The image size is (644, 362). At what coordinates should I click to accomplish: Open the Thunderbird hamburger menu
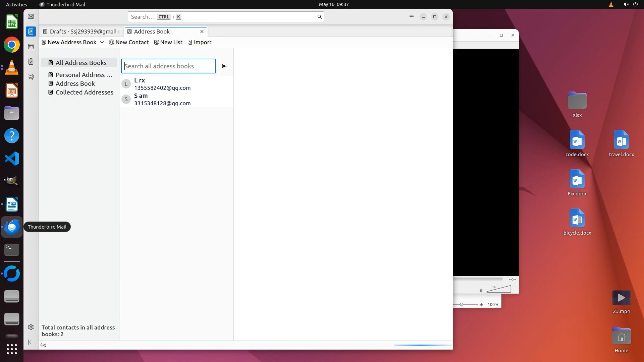412,17
